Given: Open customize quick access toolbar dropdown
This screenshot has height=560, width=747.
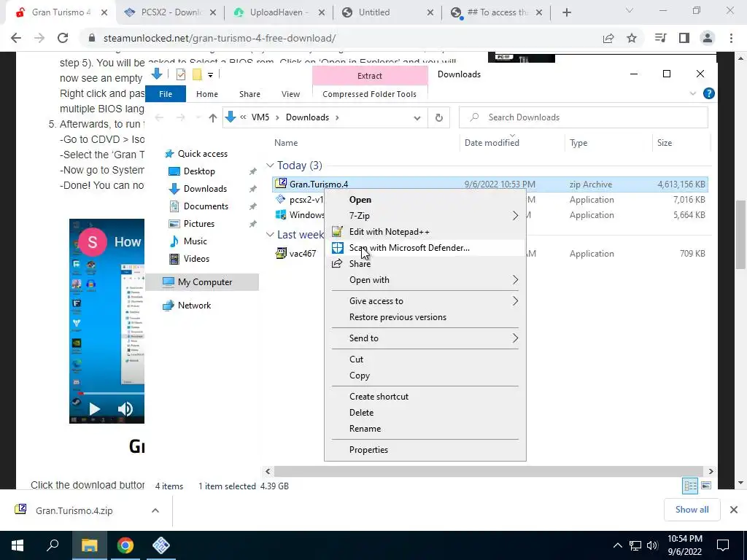Looking at the screenshot, I should tap(210, 75).
